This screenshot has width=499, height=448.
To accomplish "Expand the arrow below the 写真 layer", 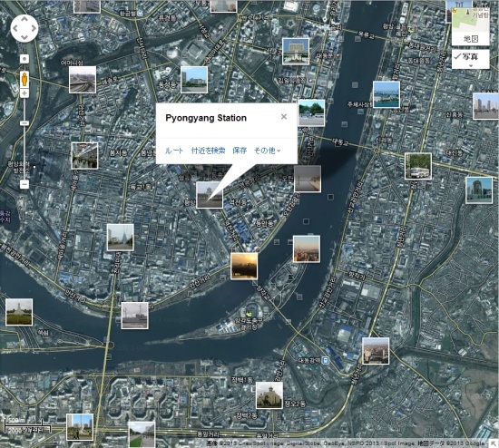I will (471, 66).
